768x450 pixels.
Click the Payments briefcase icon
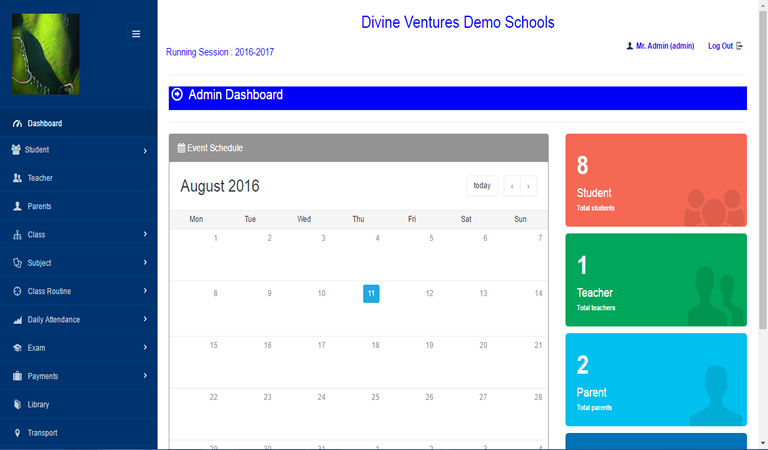pyautogui.click(x=17, y=376)
